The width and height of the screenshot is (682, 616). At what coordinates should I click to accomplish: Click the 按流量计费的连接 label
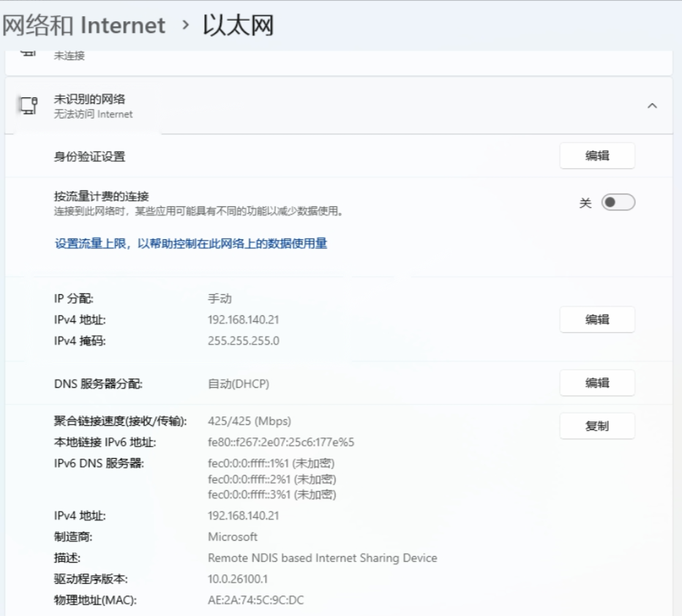coord(101,197)
